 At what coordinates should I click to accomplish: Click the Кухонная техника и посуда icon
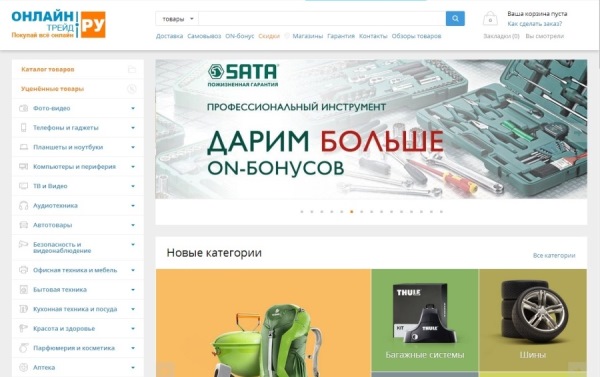coord(23,309)
